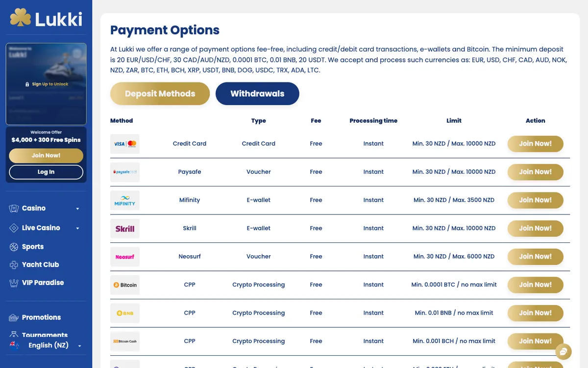Click the BNB crypto logo
588x368 pixels.
pyautogui.click(x=125, y=313)
